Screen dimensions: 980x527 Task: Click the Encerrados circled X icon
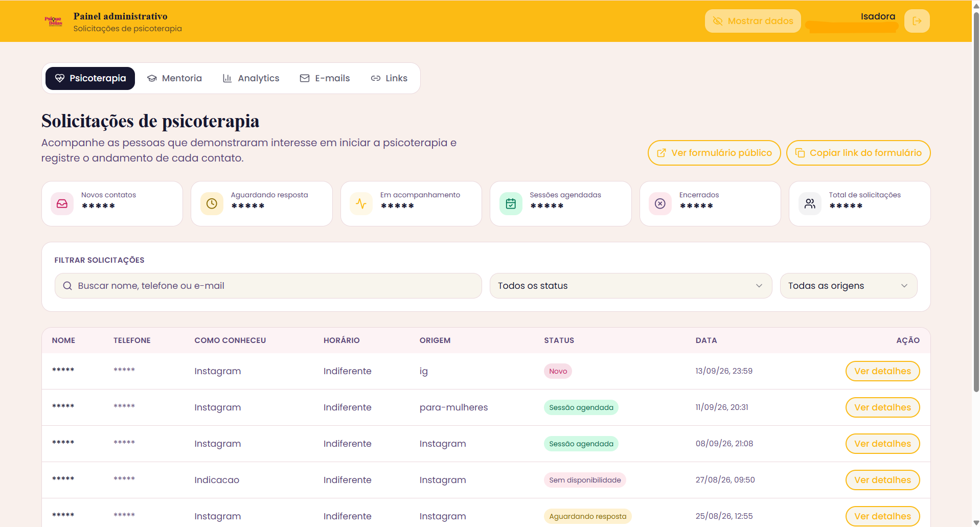tap(660, 203)
